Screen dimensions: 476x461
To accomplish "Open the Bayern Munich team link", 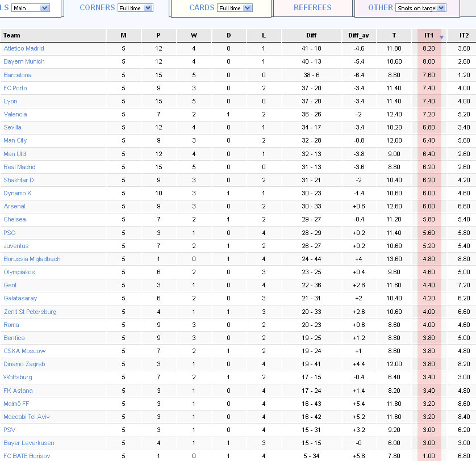I will (x=24, y=61).
